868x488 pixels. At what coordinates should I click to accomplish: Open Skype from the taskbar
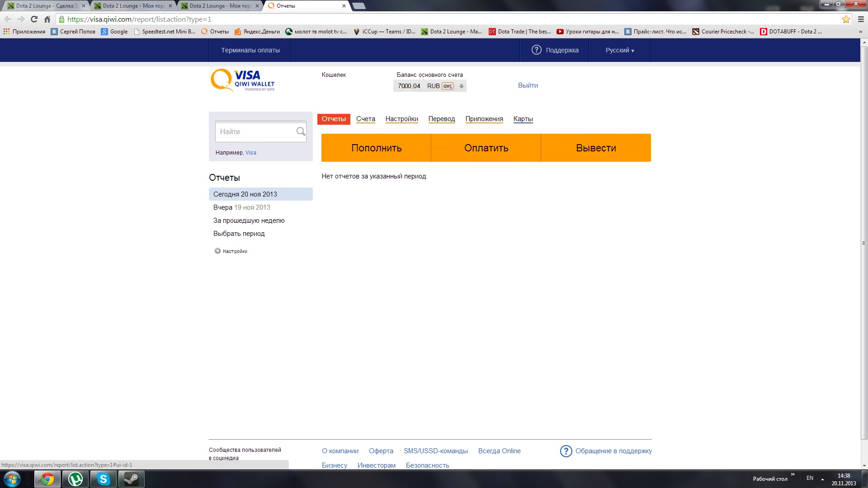[104, 479]
